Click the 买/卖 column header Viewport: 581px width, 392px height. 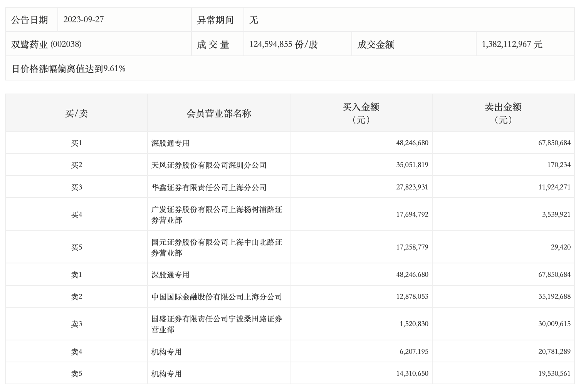point(76,114)
